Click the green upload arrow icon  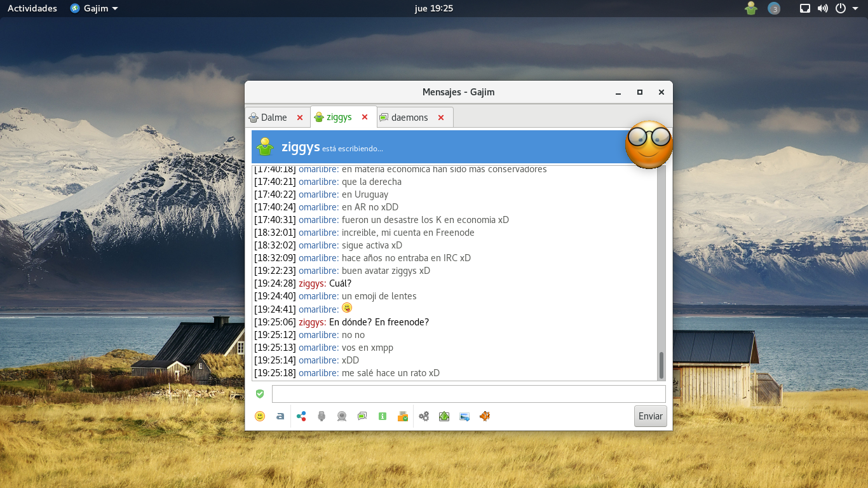pyautogui.click(x=444, y=417)
